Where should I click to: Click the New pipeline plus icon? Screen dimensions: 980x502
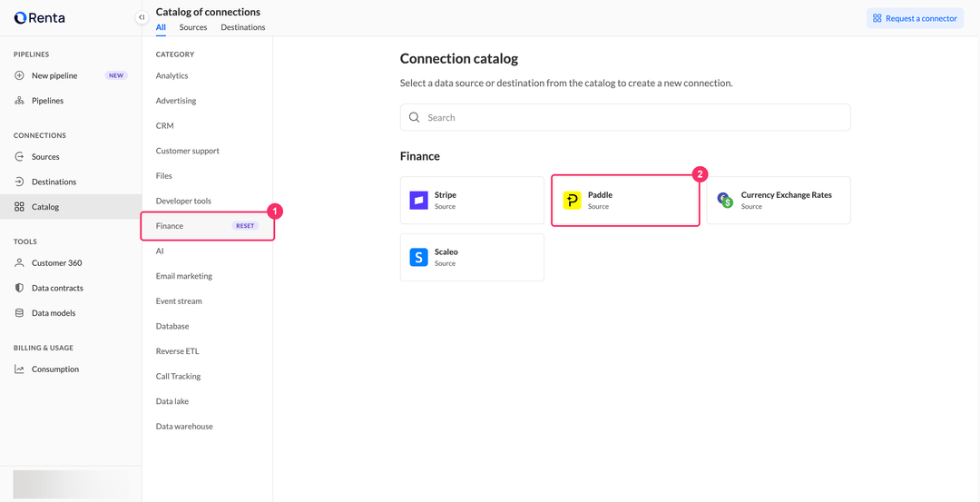[x=19, y=75]
